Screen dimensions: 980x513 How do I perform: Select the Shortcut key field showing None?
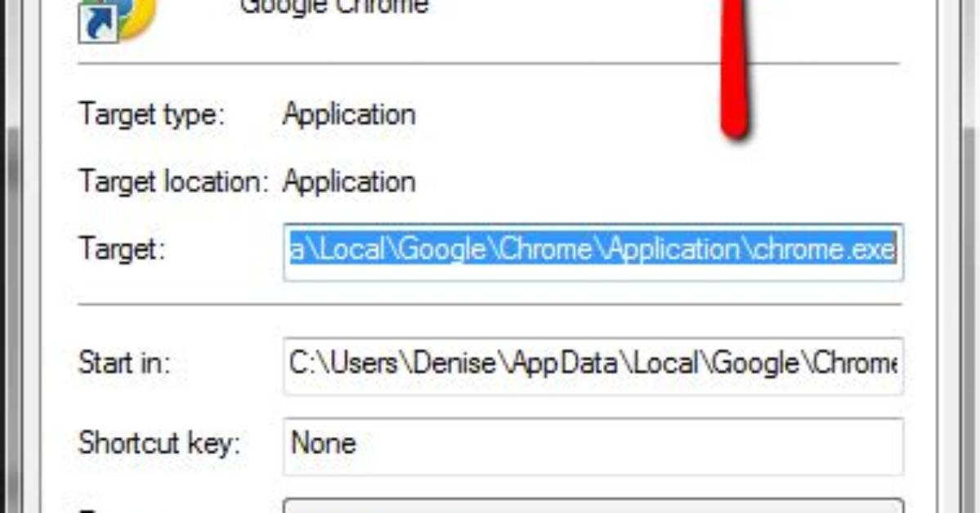tap(593, 446)
